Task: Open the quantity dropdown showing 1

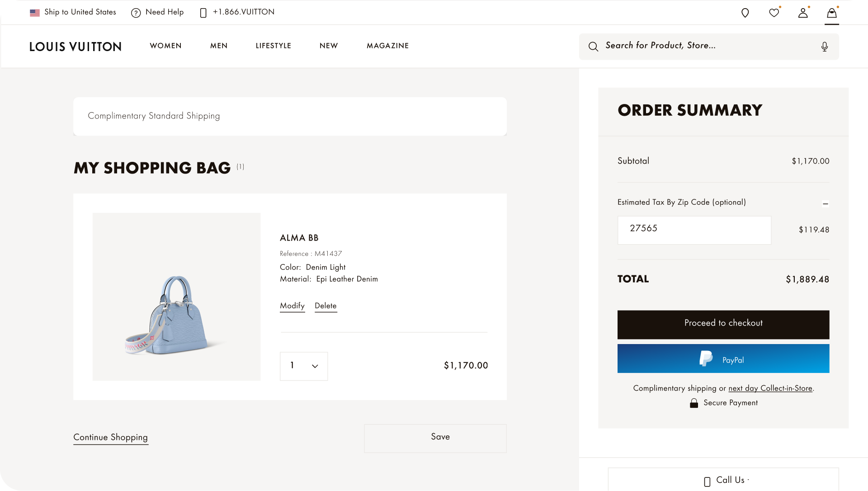Action: pos(303,366)
